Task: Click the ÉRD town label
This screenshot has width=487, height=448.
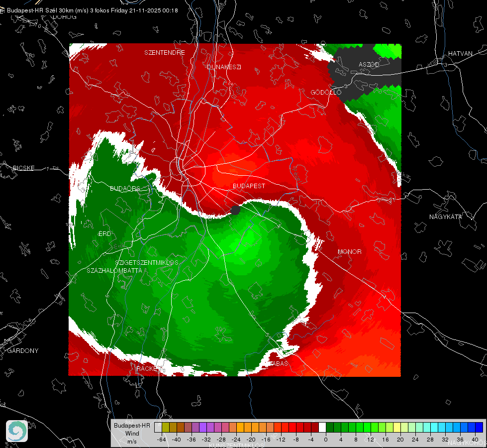Action: 104,233
